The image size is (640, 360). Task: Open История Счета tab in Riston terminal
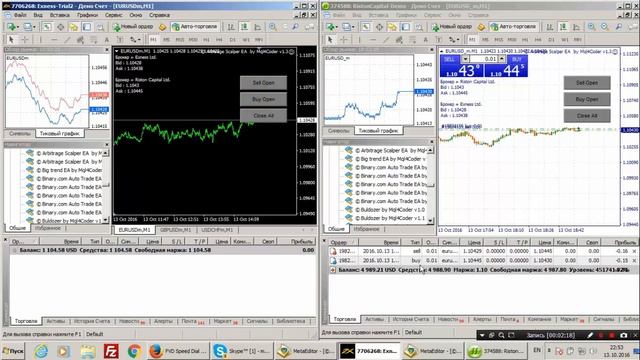pos(410,319)
